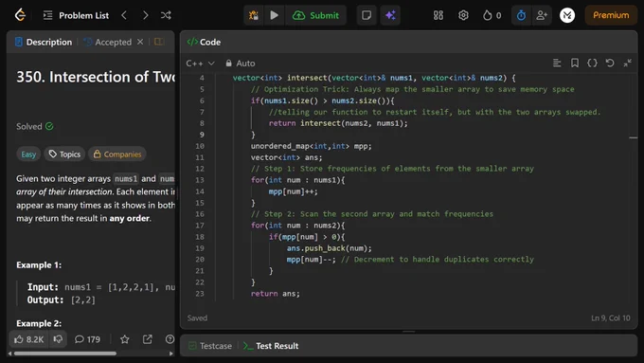644x363 pixels.
Task: Favorite the problem with the star icon
Action: click(124, 339)
